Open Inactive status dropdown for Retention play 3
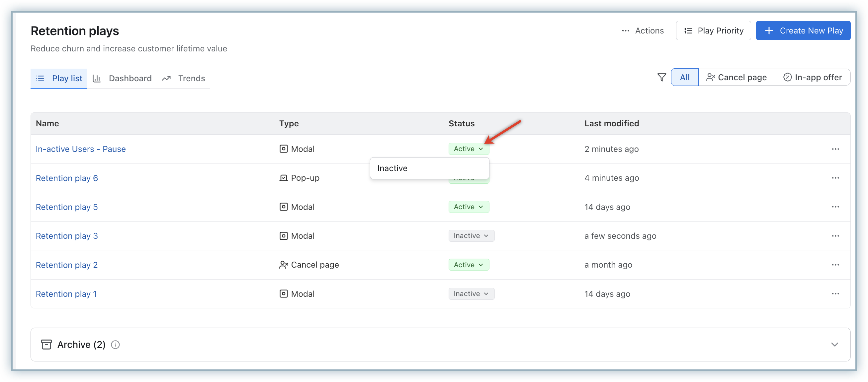This screenshot has width=868, height=382. (x=471, y=236)
